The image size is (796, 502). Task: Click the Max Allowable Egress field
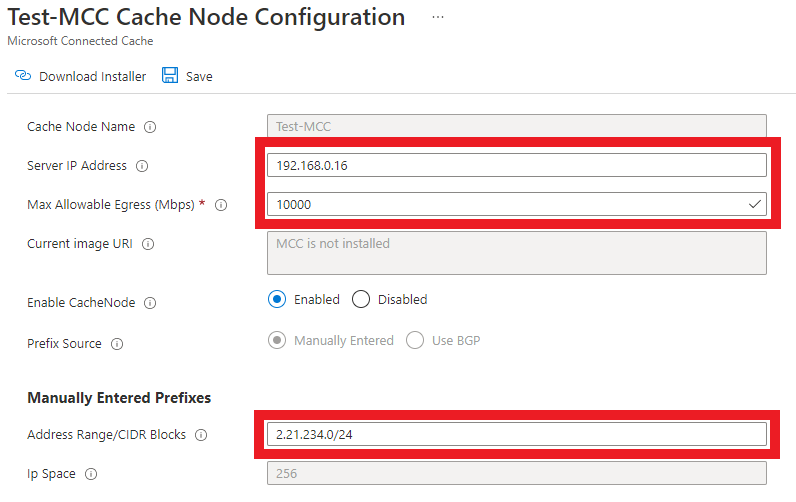(506, 204)
